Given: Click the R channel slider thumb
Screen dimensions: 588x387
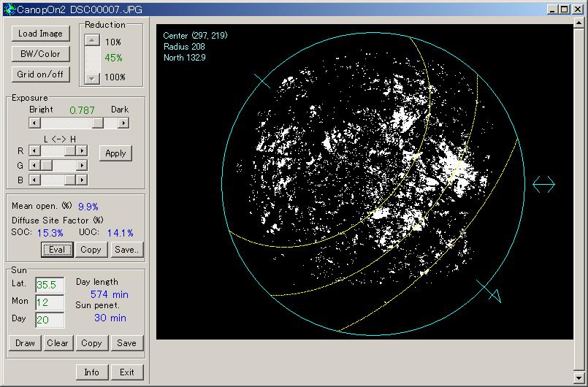Looking at the screenshot, I should (70, 150).
